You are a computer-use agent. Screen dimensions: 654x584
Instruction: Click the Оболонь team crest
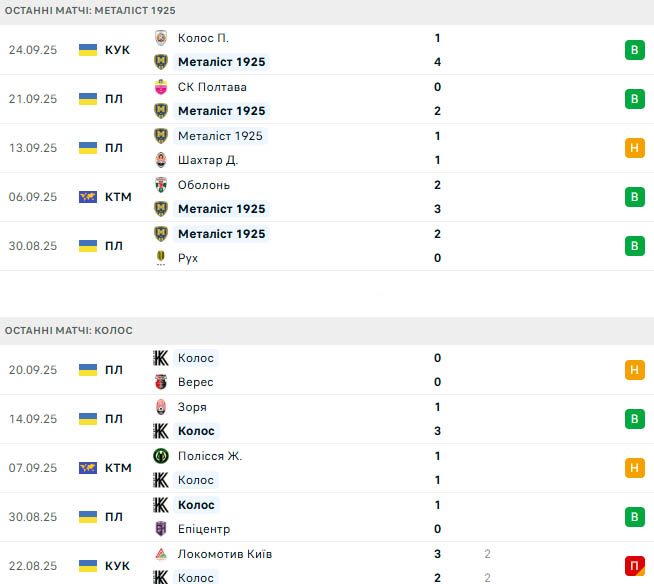click(160, 185)
